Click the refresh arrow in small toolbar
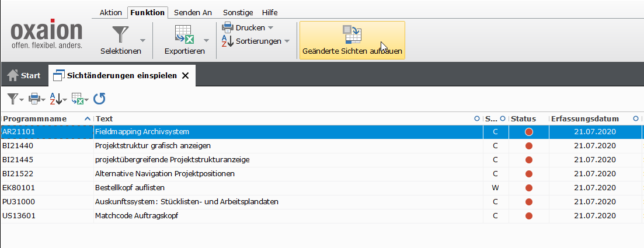This screenshot has width=644, height=248. [x=99, y=99]
